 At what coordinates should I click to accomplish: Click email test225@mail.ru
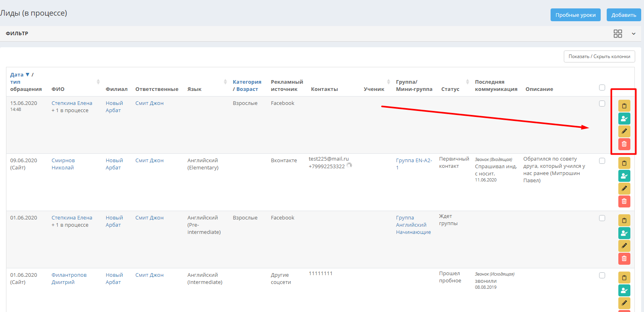[x=328, y=159]
